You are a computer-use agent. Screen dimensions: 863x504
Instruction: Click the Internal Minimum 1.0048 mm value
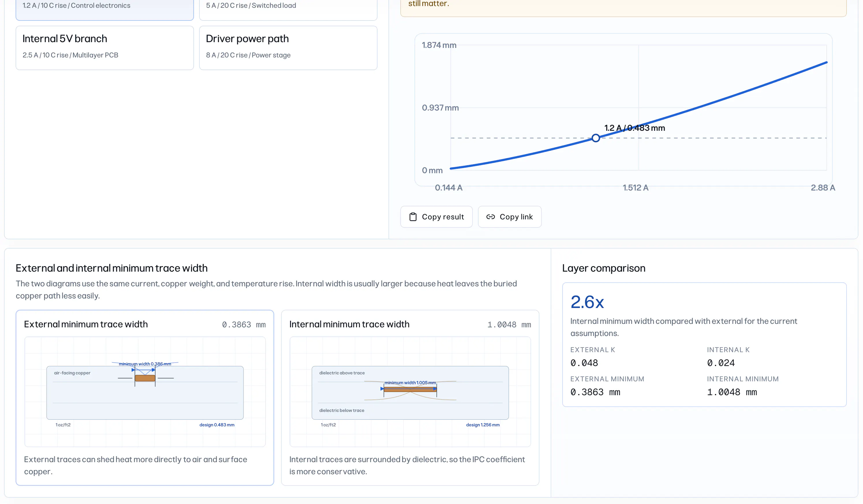point(732,392)
